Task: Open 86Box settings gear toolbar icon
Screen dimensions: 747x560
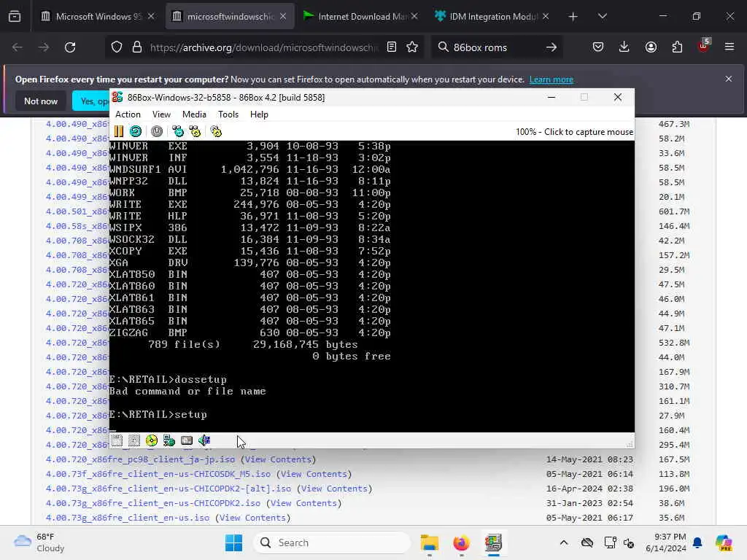Action: click(216, 131)
